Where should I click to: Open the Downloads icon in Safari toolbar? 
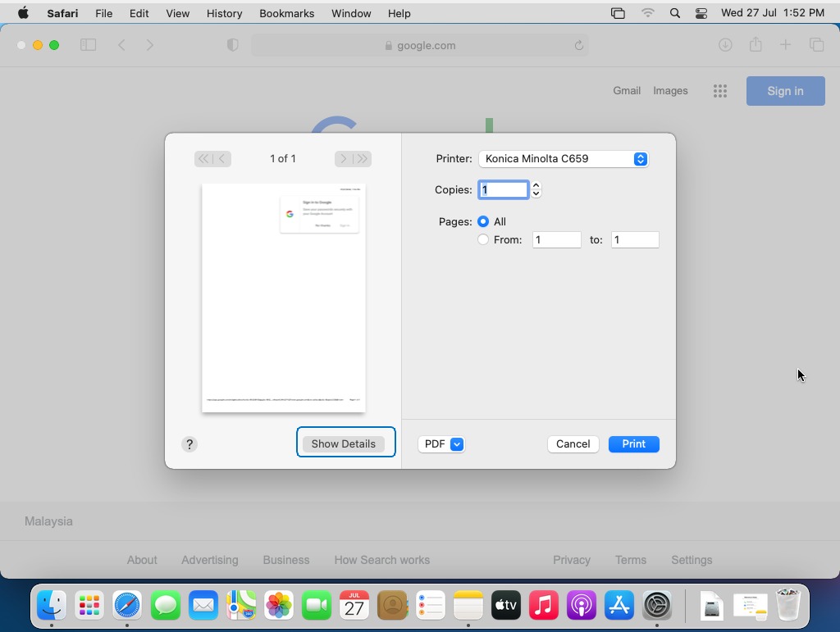tap(725, 45)
